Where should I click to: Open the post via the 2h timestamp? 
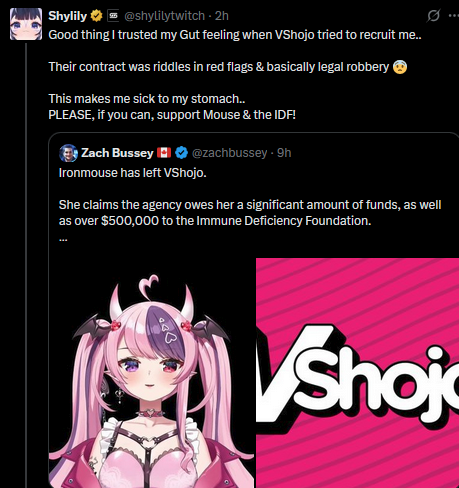(222, 16)
